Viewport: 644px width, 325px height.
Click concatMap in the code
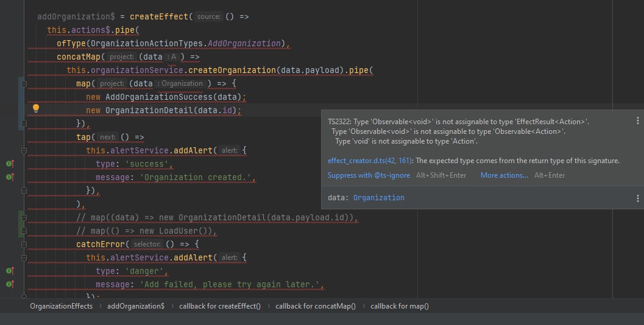click(79, 57)
